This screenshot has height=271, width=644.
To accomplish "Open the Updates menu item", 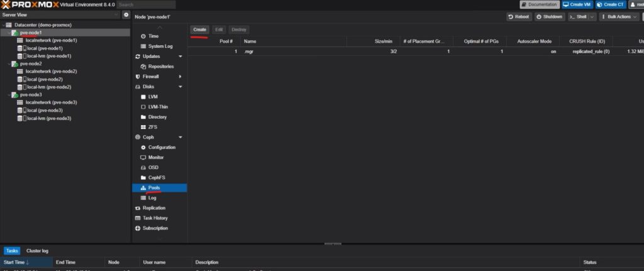I will [x=151, y=56].
